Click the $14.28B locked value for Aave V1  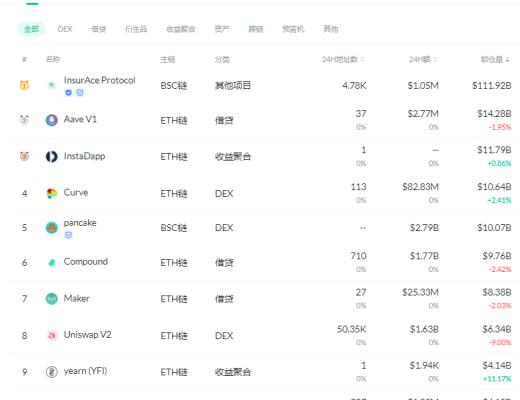[494, 114]
